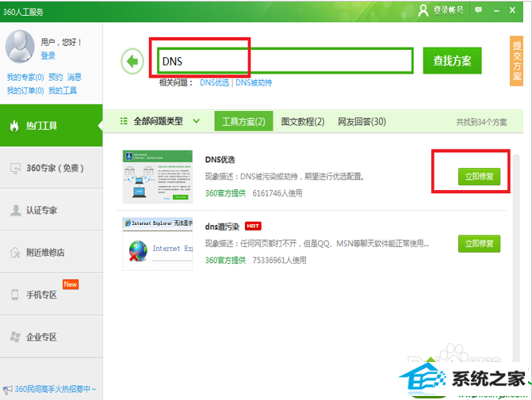Open the feedback message icon in title bar

(x=478, y=10)
